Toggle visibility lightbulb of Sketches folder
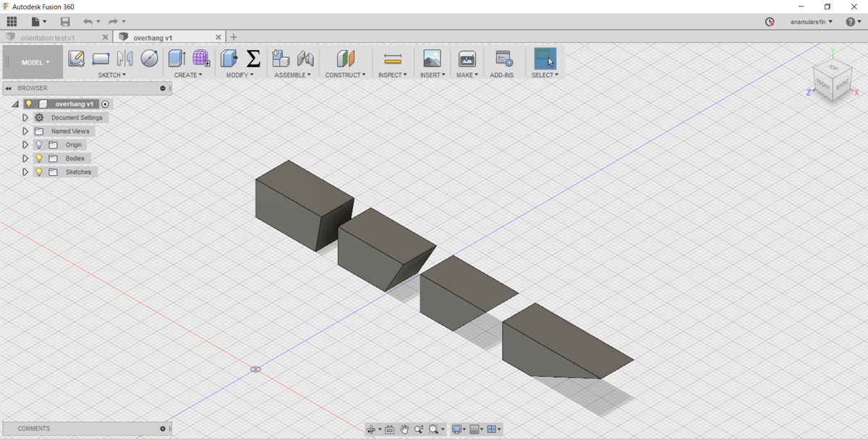 coord(39,172)
